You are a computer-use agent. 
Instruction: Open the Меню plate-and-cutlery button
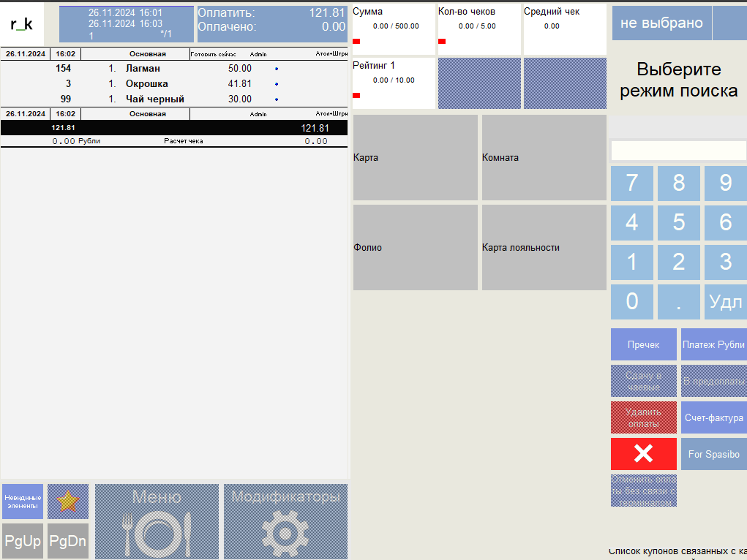[157, 521]
